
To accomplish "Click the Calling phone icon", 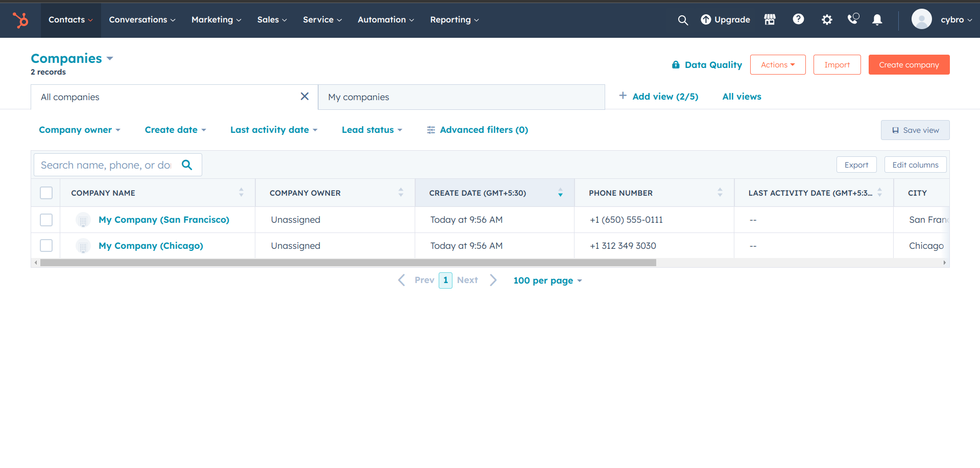I will pyautogui.click(x=853, y=19).
